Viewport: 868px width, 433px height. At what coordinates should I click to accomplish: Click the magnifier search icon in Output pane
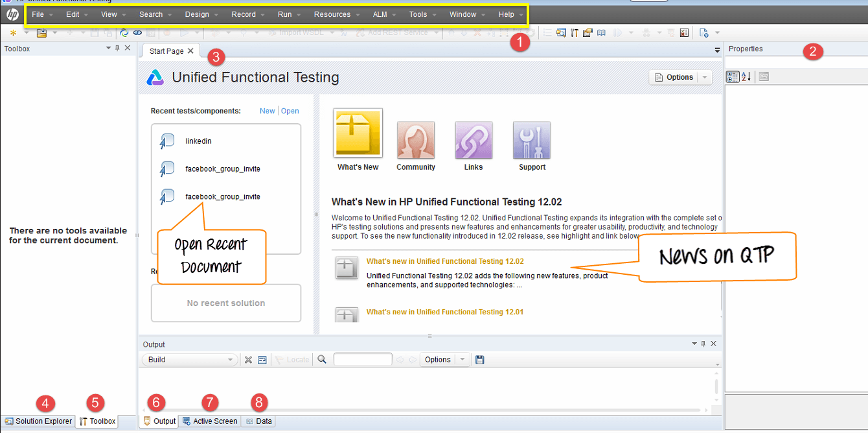(322, 360)
